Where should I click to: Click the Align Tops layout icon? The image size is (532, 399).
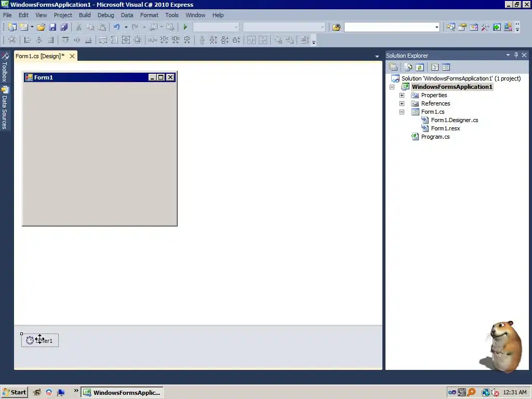tap(65, 40)
